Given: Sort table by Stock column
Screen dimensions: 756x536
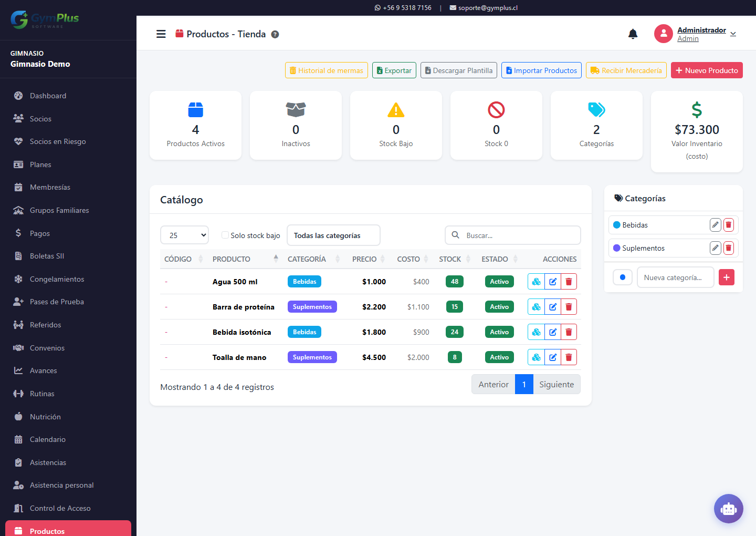Looking at the screenshot, I should 455,259.
